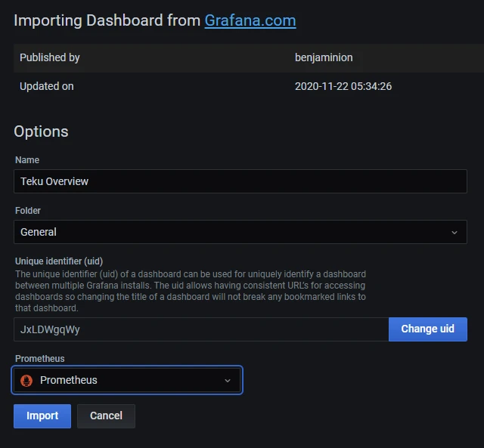Click the Published by label
484x448 pixels.
click(x=50, y=57)
